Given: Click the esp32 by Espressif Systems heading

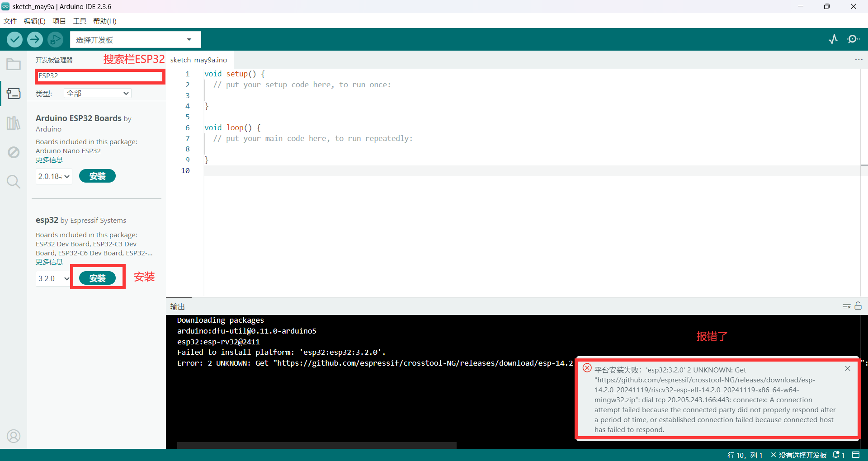Looking at the screenshot, I should click(81, 220).
